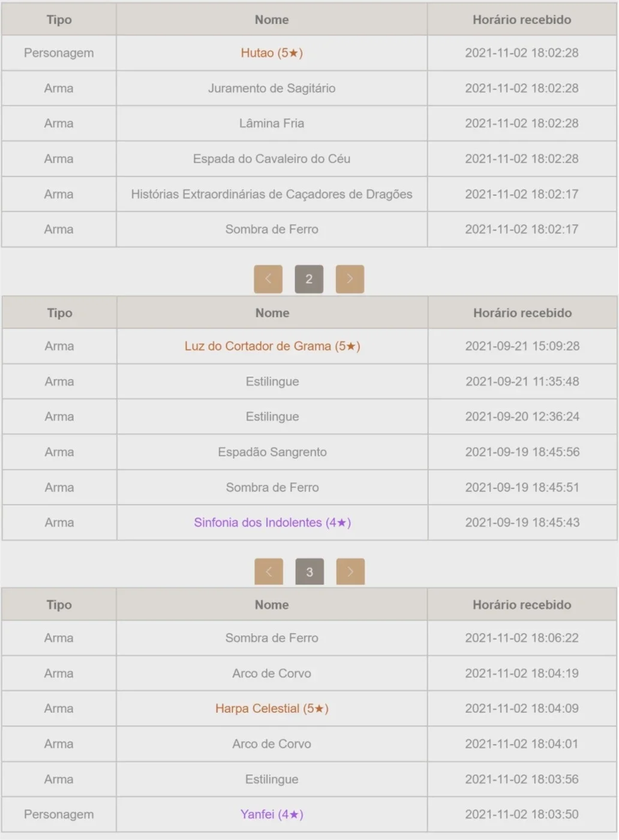
Task: Select Espada do Cavaleiro do Céu row
Action: (x=309, y=159)
